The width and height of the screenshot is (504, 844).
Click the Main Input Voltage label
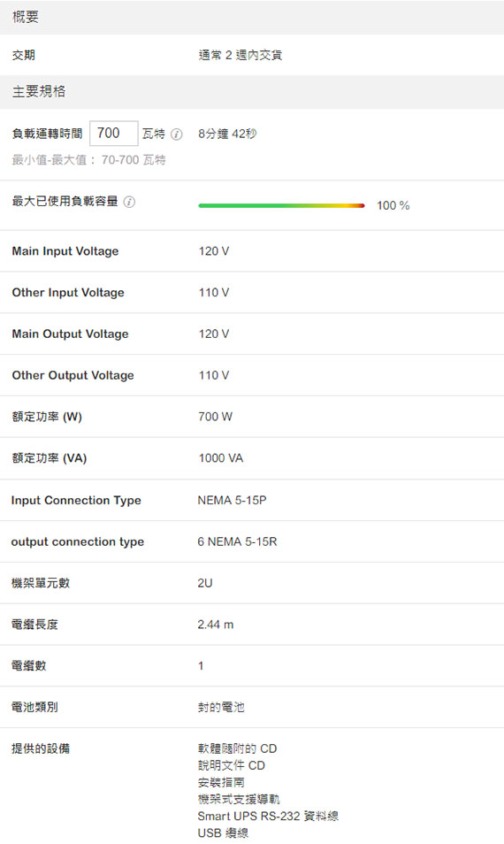(65, 251)
